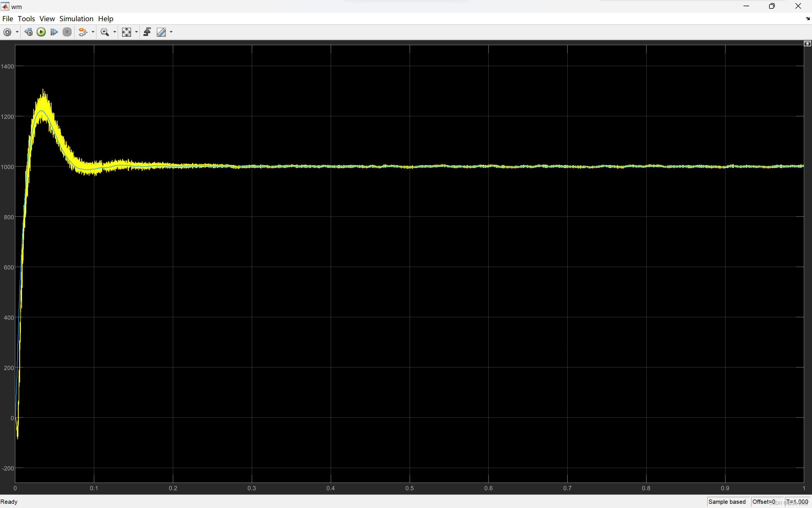Click the x-axis label 0.9
Image resolution: width=812 pixels, height=508 pixels.
(725, 488)
